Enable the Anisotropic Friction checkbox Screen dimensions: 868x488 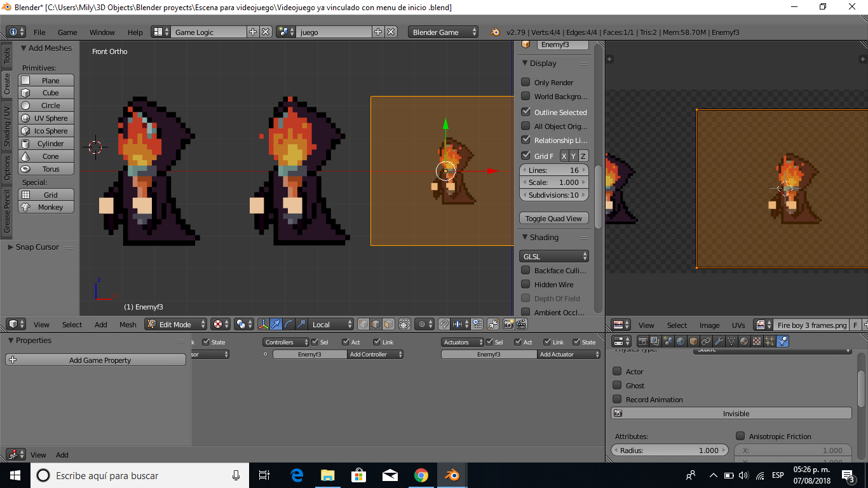[x=740, y=436]
